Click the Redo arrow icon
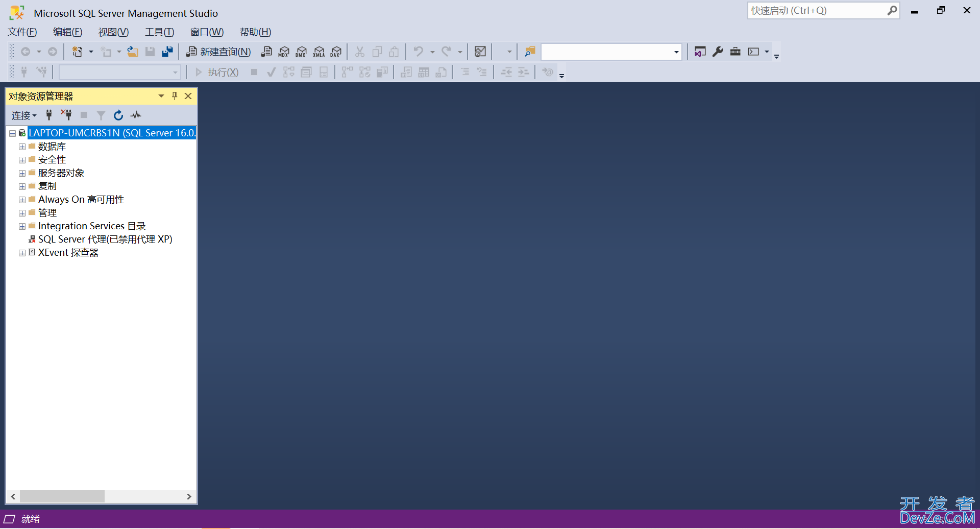This screenshot has width=980, height=529. click(x=446, y=52)
